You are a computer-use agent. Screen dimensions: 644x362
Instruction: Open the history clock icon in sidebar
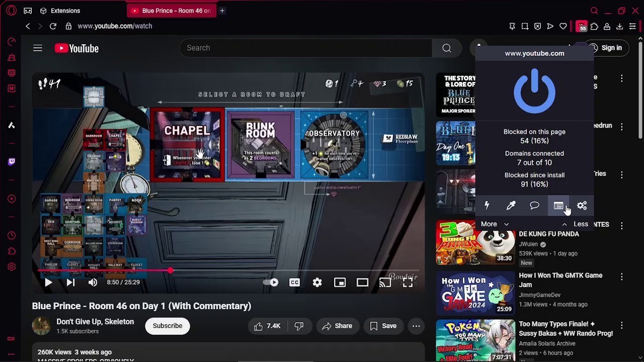pos(12,235)
